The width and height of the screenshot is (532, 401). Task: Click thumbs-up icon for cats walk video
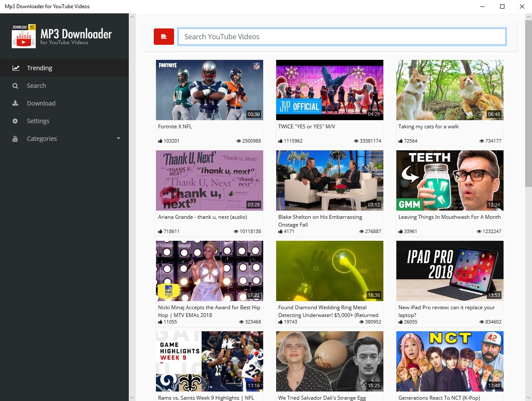[401, 141]
